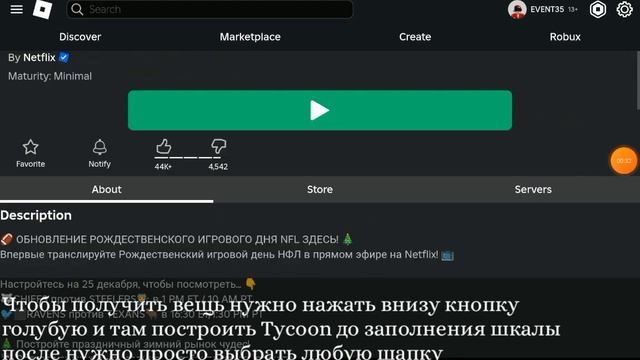This screenshot has width=640, height=360.
Task: Like the game with the thumbs up
Action: (x=164, y=147)
